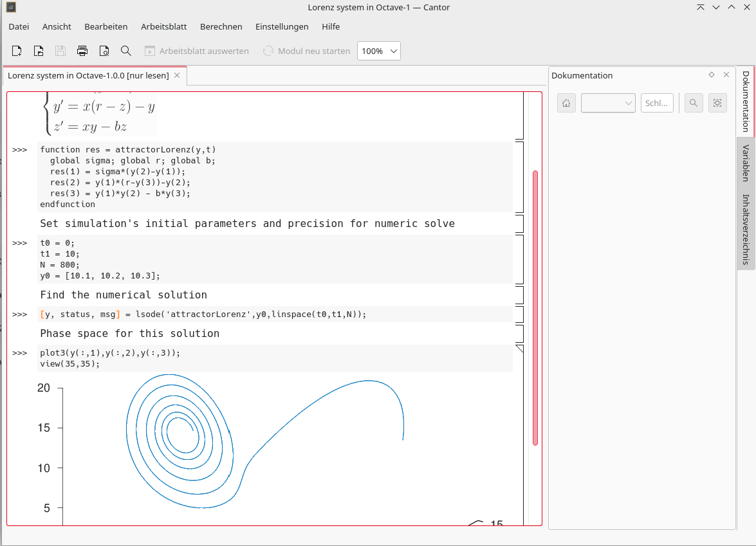
Task: Click the documentation find magnifier icon
Action: 694,103
